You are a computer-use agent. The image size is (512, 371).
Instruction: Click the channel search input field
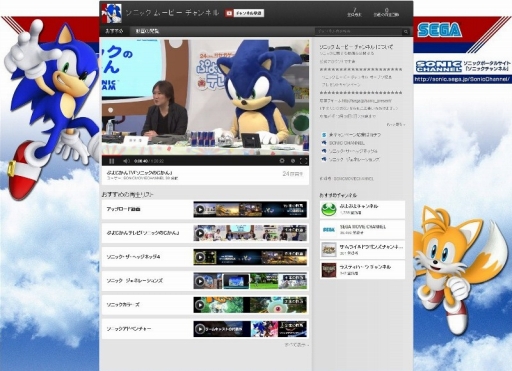(x=358, y=32)
